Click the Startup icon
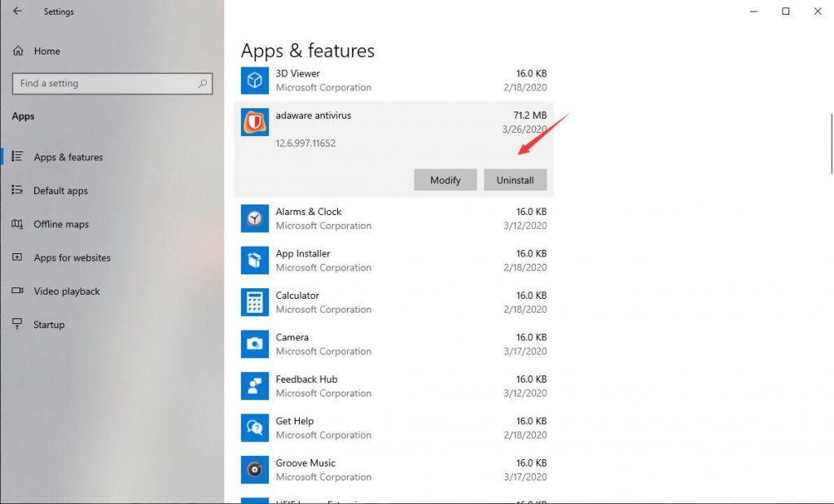The width and height of the screenshot is (834, 504). click(x=17, y=324)
